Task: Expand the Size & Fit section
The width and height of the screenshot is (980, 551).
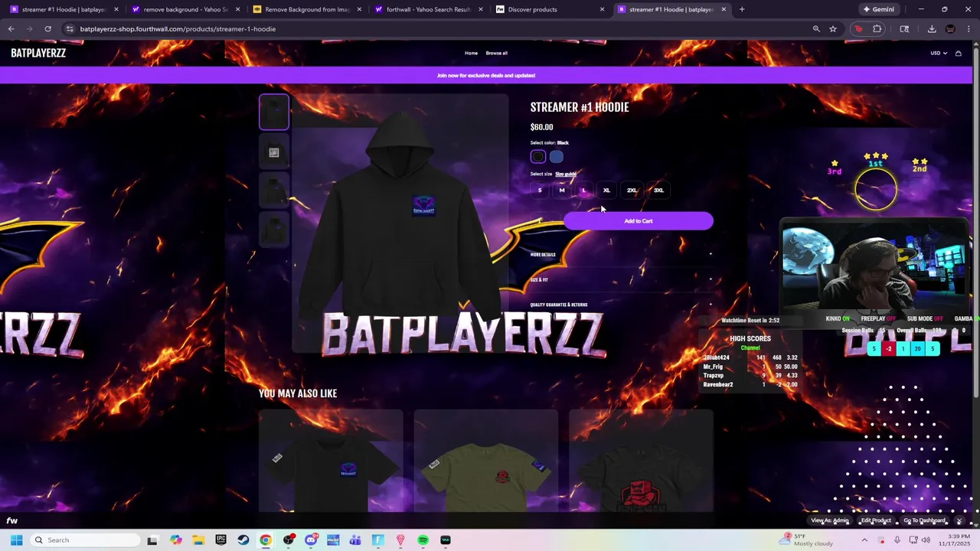Action: [x=622, y=279]
